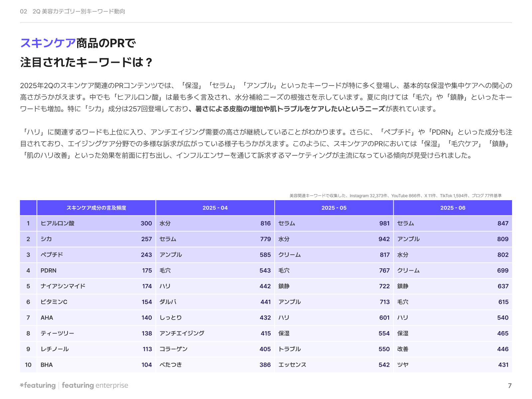Click the featuring logo in the footer

pyautogui.click(x=38, y=385)
